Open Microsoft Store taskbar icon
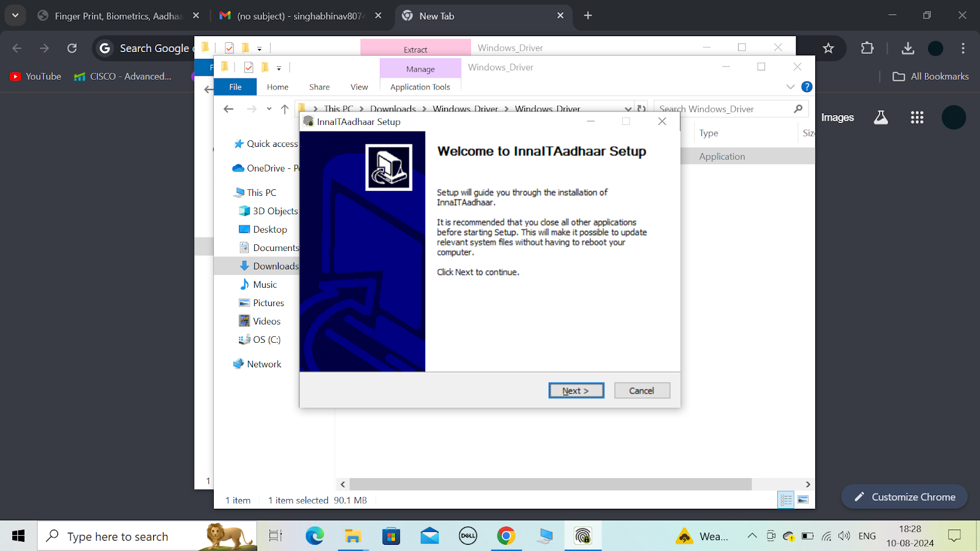Viewport: 980px width, 551px height. [x=391, y=536]
